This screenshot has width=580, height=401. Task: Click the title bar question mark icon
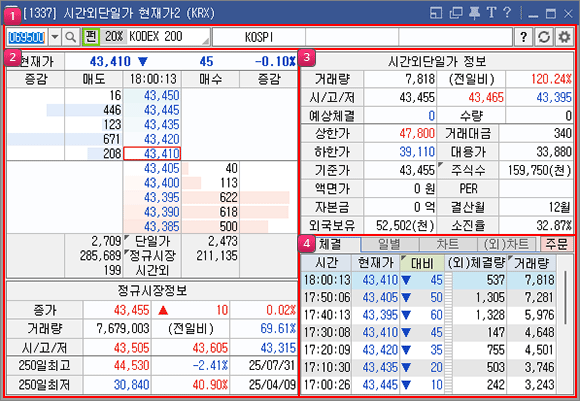pos(507,13)
